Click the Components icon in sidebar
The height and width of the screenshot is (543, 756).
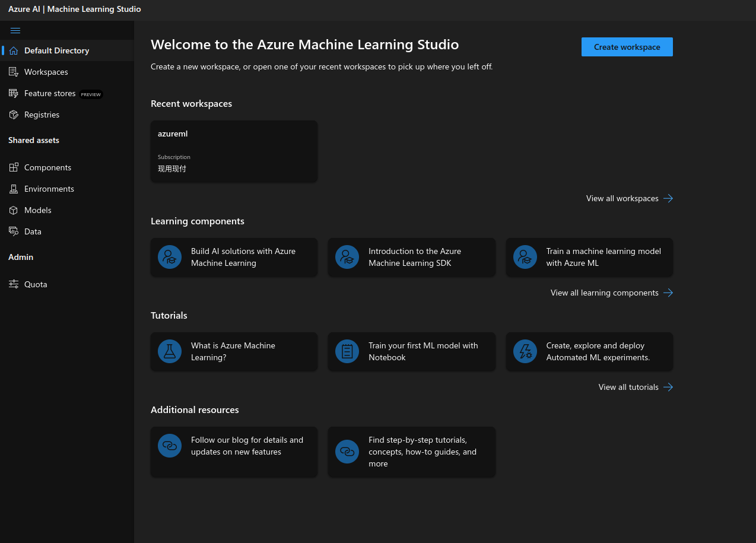click(x=14, y=167)
